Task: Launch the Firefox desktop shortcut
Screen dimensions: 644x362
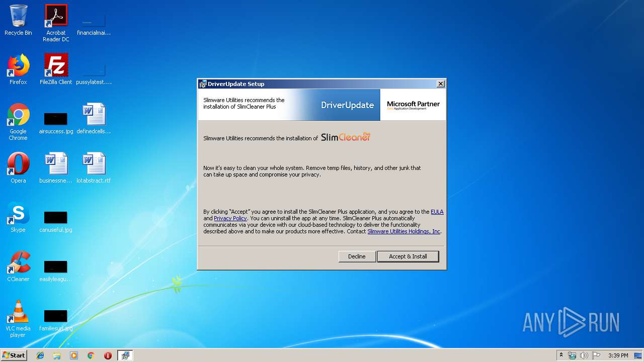Action: click(18, 69)
